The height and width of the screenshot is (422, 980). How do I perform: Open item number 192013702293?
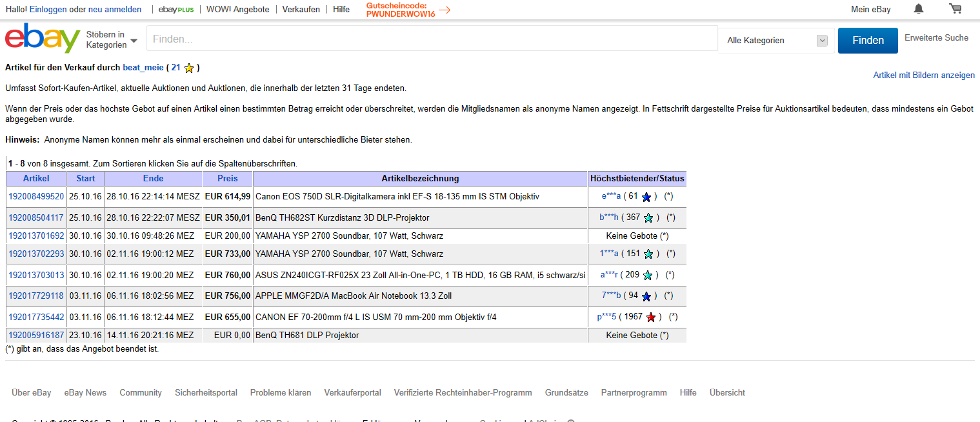(x=36, y=254)
